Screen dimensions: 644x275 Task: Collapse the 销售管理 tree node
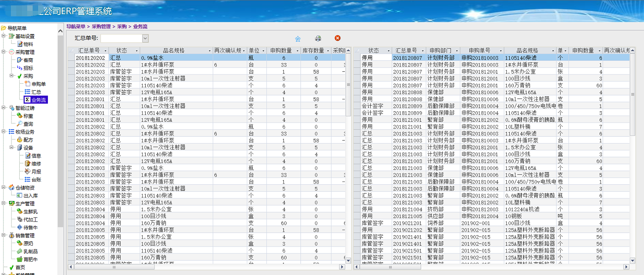coord(4,235)
